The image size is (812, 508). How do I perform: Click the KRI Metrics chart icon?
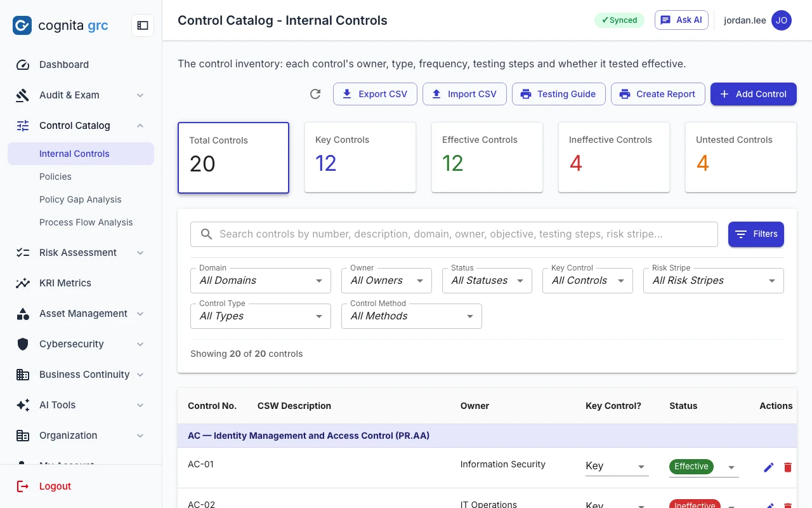(x=23, y=283)
